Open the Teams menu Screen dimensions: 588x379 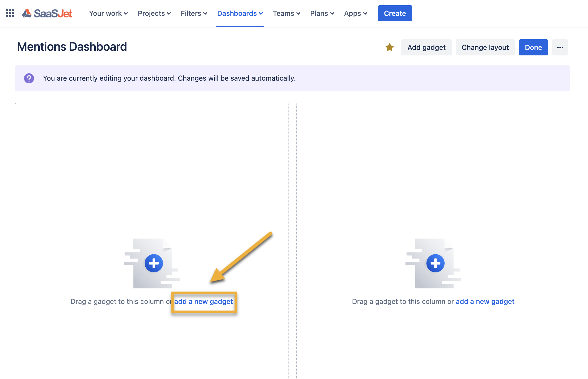tap(287, 13)
